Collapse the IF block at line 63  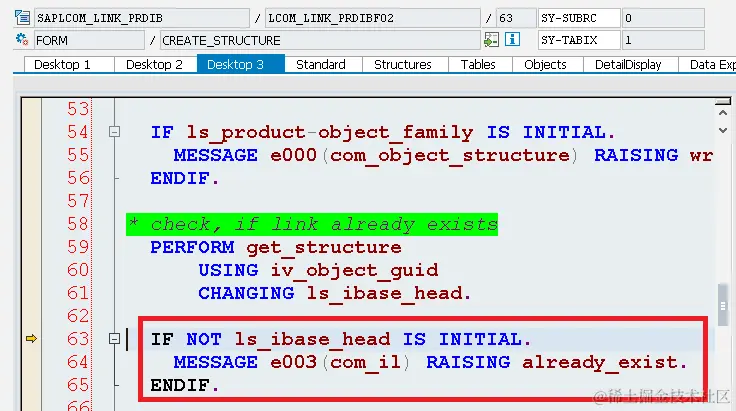pyautogui.click(x=114, y=338)
